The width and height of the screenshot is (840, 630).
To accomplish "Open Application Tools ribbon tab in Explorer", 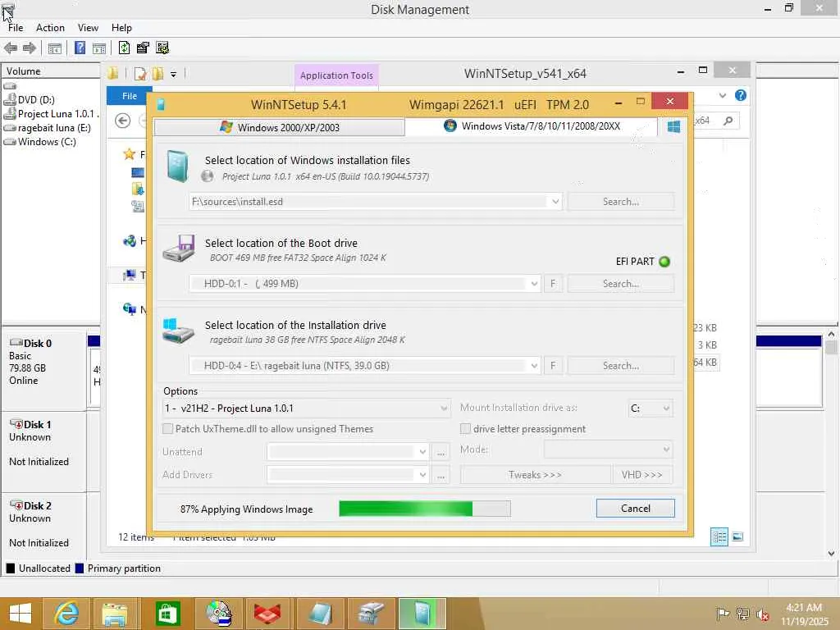I will (x=336, y=75).
